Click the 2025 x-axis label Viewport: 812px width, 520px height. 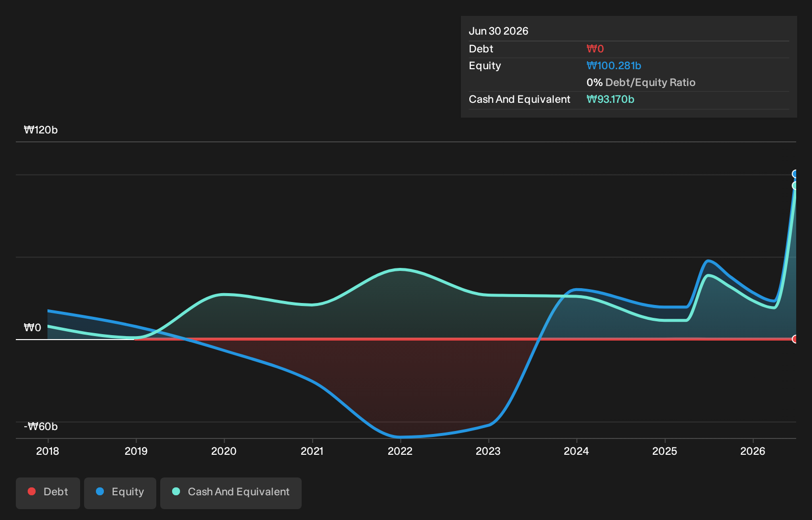665,451
